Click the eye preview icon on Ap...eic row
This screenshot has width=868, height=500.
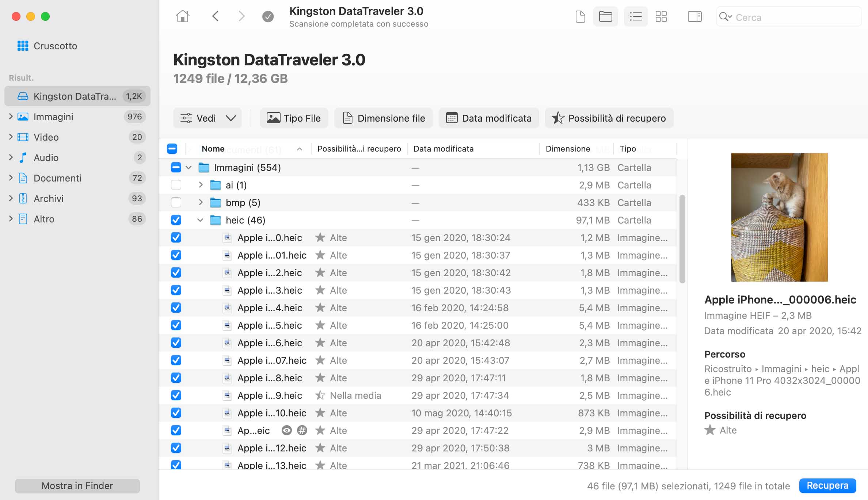pyautogui.click(x=287, y=431)
